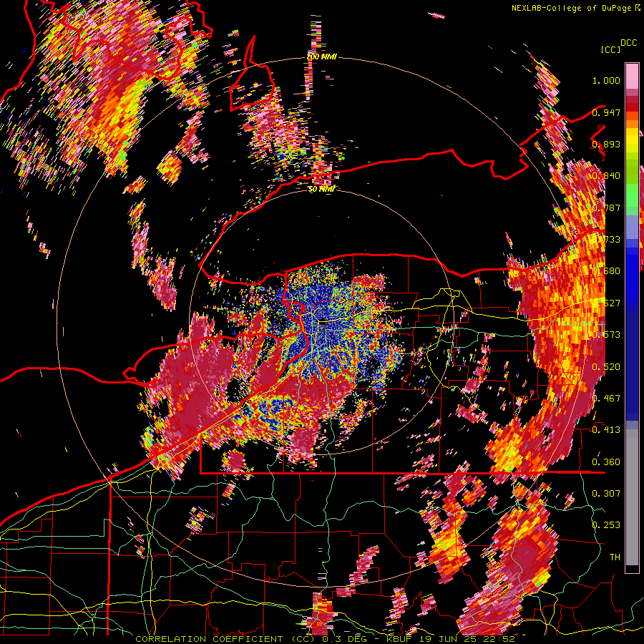Pick the yellow color bar segment
The width and height of the screenshot is (644, 644).
click(632, 140)
